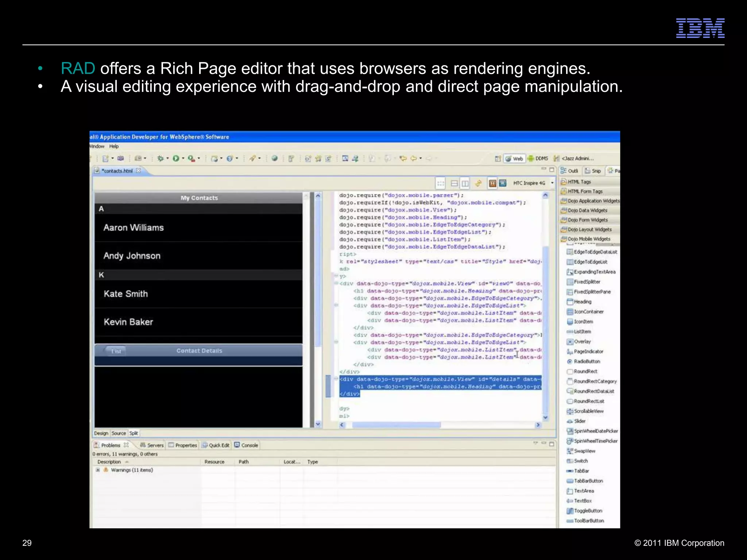
Task: Toggle landscape orientation button in editor toolbar
Action: pos(503,183)
